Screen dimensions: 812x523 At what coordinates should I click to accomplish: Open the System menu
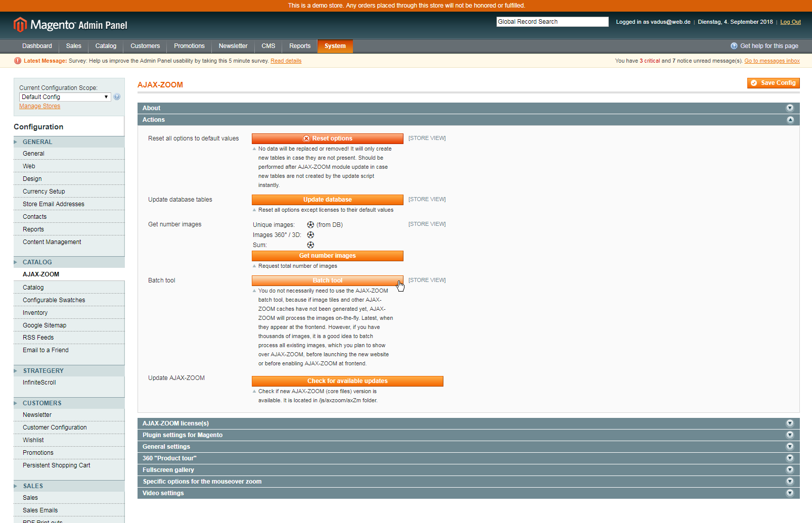pos(335,46)
